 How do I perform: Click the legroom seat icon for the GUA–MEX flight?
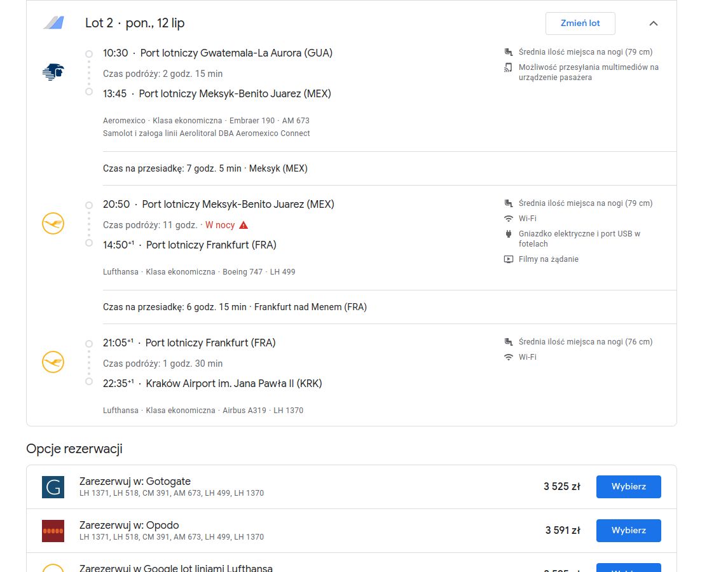[509, 52]
